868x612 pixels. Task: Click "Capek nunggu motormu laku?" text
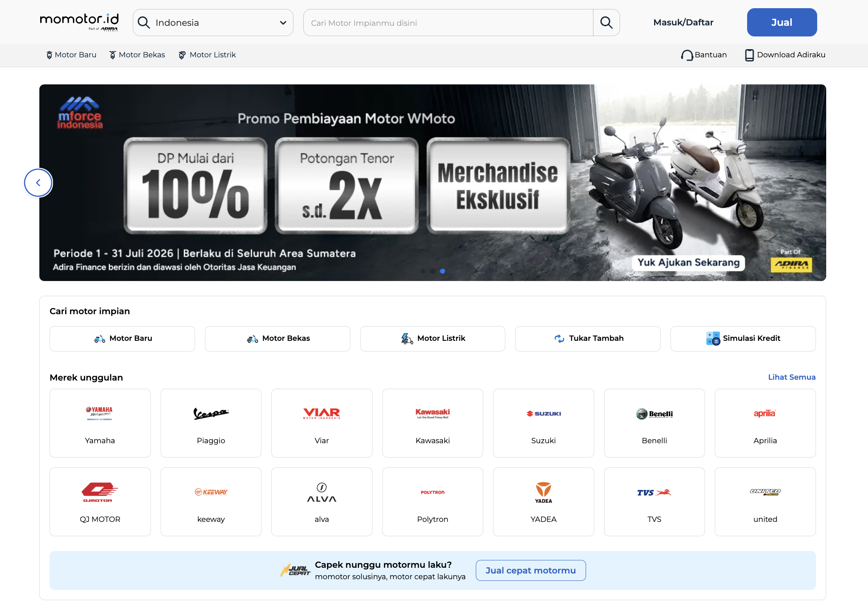383,565
